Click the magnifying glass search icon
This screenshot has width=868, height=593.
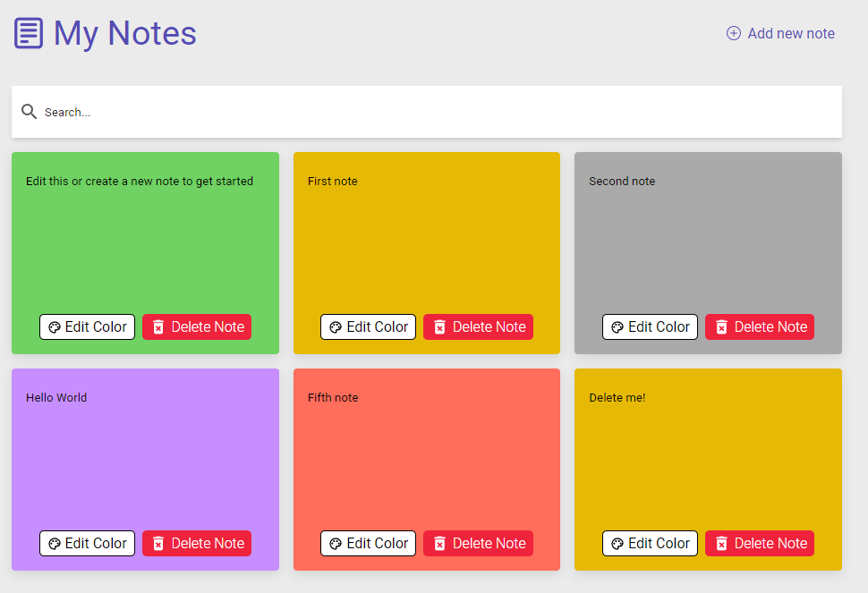coord(30,112)
